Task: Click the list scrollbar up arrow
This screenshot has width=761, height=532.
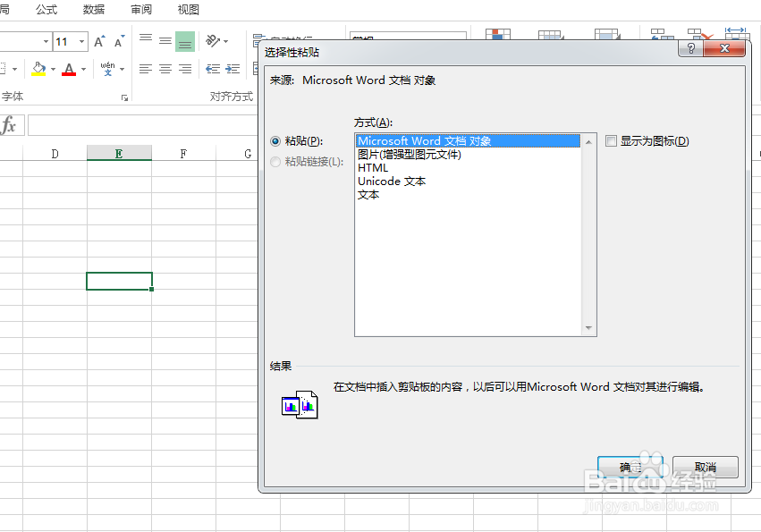Action: pyautogui.click(x=588, y=142)
